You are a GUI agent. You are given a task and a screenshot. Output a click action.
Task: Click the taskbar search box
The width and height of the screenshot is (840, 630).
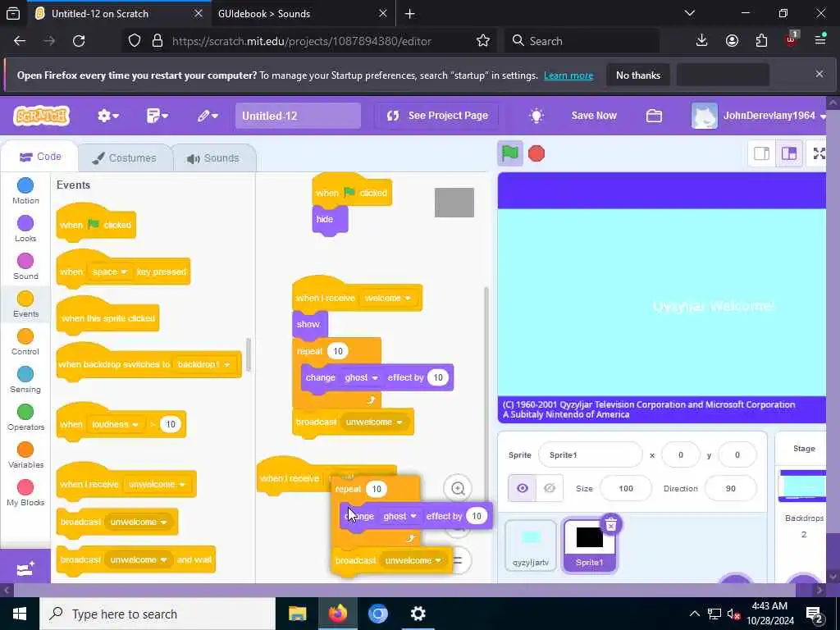pos(157,614)
